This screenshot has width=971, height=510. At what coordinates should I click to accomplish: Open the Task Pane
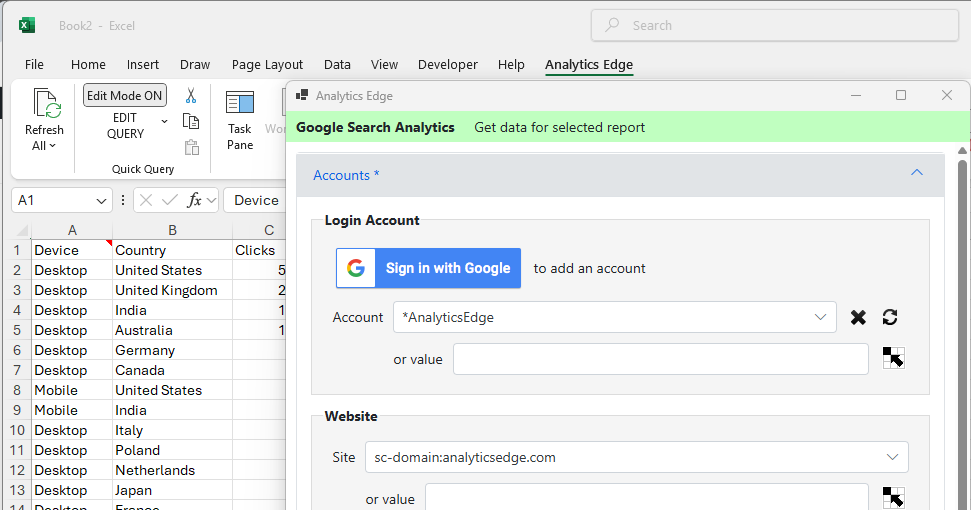(240, 119)
